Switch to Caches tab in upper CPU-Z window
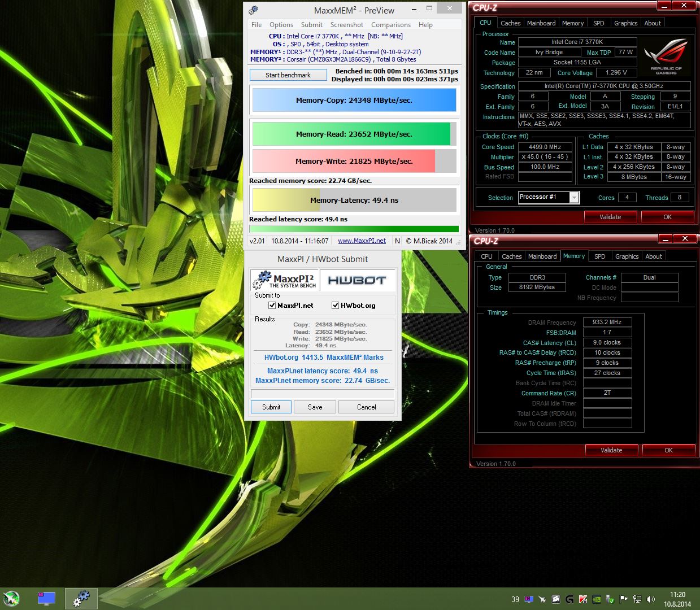The image size is (700, 610). click(511, 23)
